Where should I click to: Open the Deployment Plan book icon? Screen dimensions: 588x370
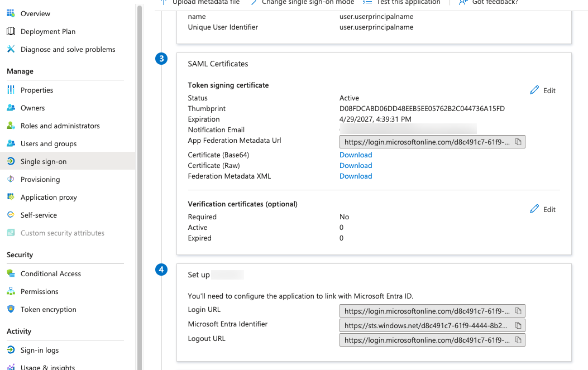(x=11, y=31)
